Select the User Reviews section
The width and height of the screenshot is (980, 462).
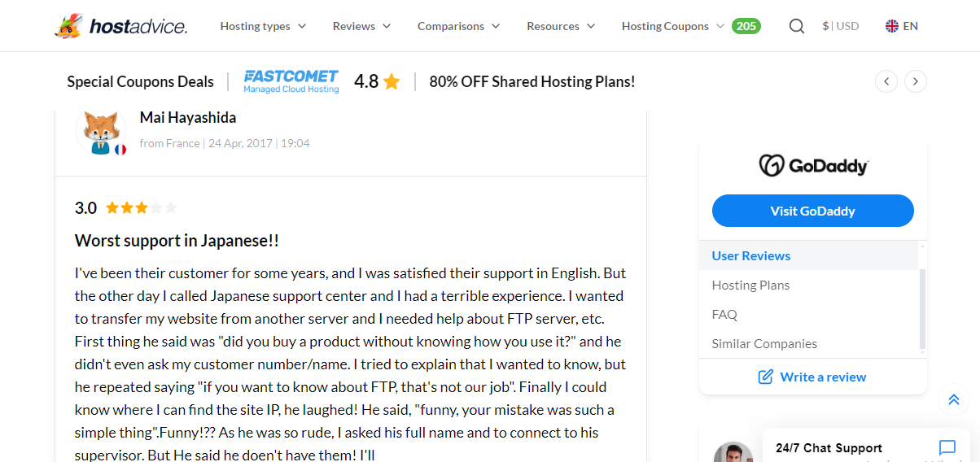[751, 255]
